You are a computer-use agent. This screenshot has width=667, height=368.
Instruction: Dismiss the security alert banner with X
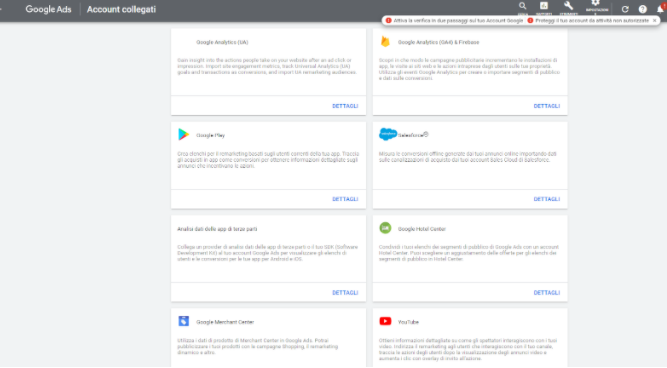coord(655,20)
